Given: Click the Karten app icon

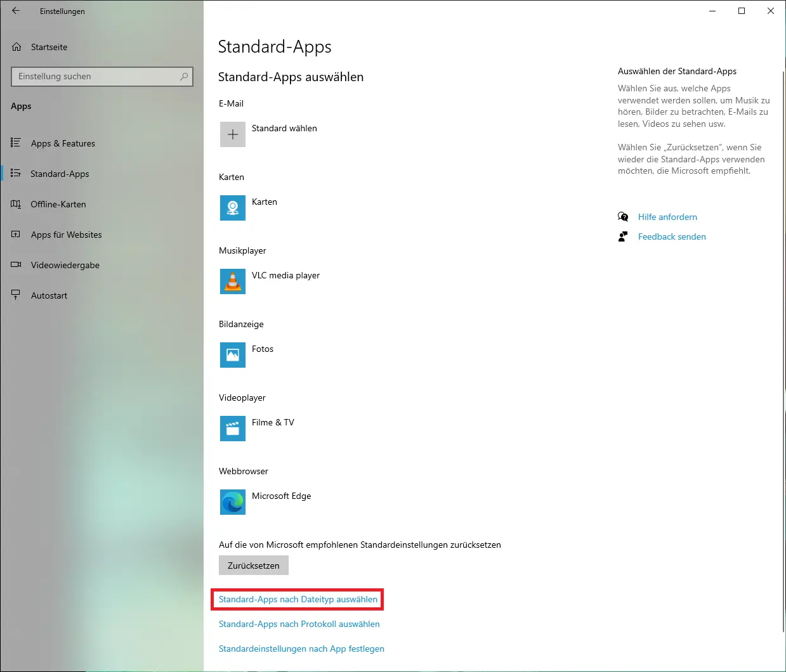Looking at the screenshot, I should pyautogui.click(x=233, y=208).
